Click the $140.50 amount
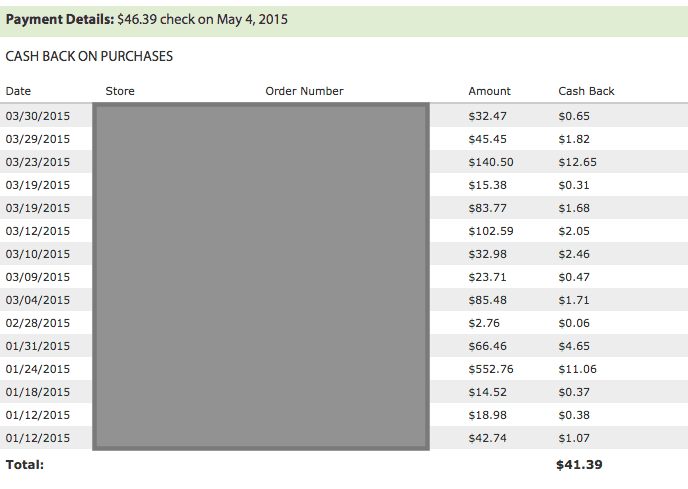 click(491, 162)
